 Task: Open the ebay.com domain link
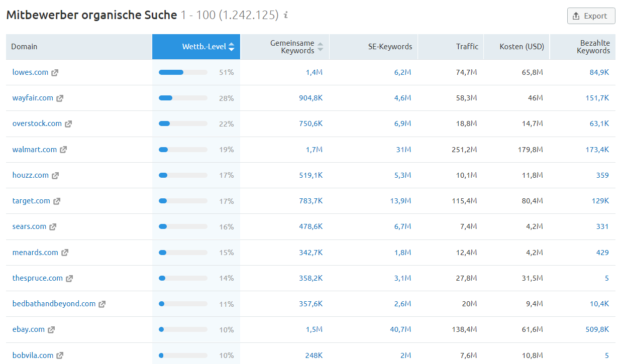pos(29,329)
